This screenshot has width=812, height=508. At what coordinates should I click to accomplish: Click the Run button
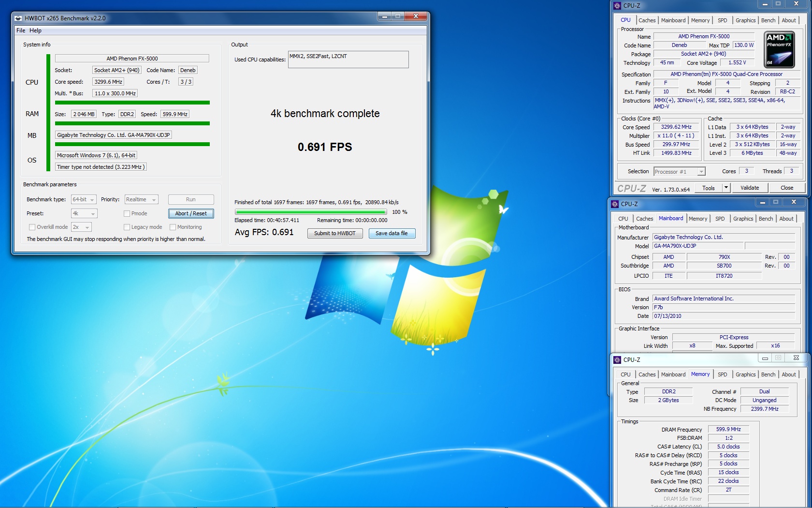[x=191, y=199]
